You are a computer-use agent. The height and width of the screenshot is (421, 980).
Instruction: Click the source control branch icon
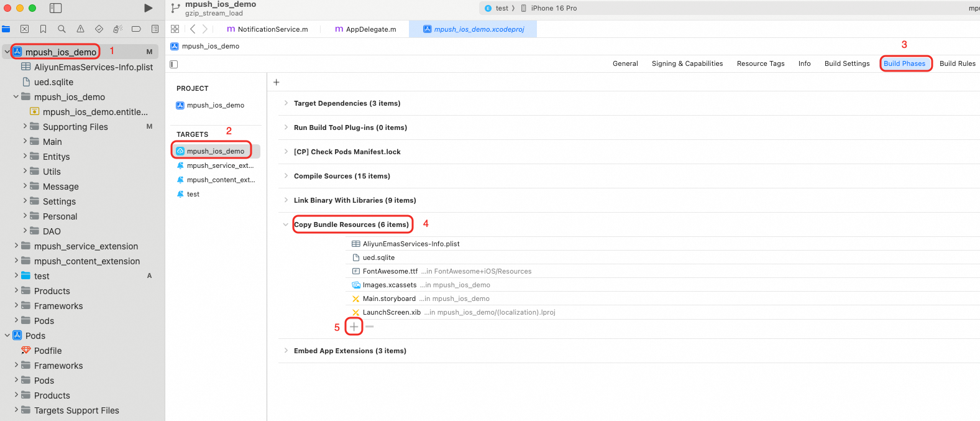(x=175, y=8)
